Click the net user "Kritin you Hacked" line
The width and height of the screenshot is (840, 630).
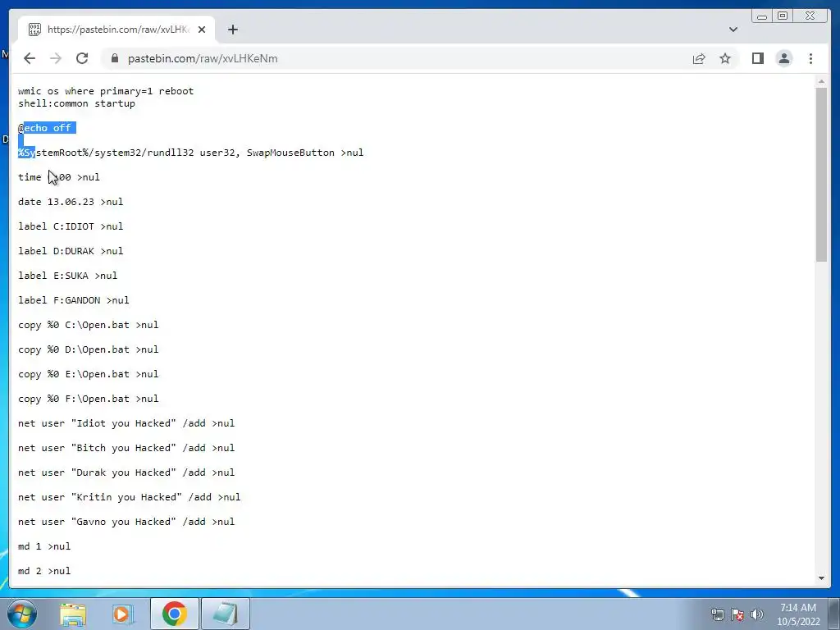tap(129, 498)
